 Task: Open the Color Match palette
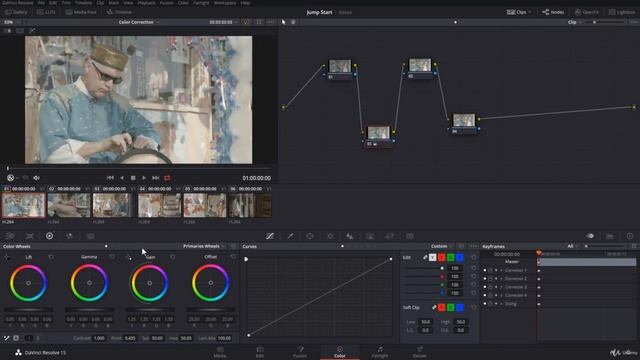[30, 236]
